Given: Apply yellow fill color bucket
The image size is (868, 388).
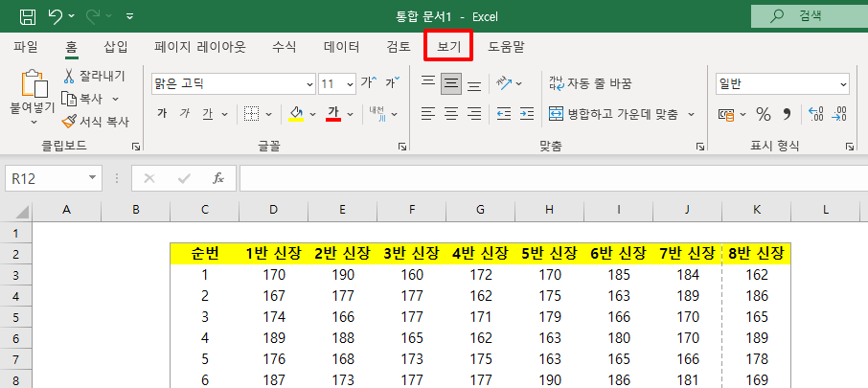Looking at the screenshot, I should point(297,113).
